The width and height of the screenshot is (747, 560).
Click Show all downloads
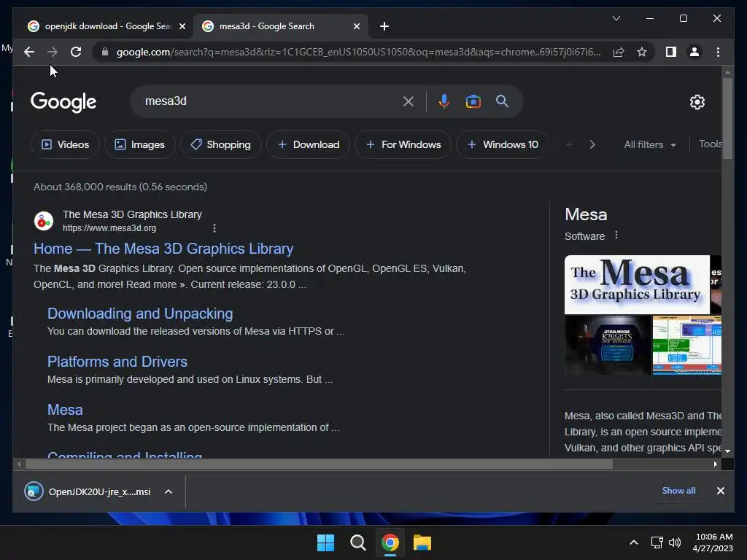[678, 491]
